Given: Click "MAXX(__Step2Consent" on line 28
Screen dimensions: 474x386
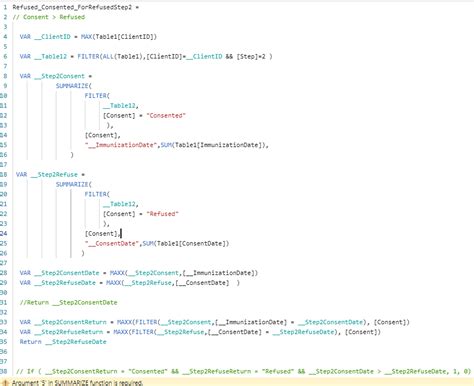Looking at the screenshot, I should 144,273.
